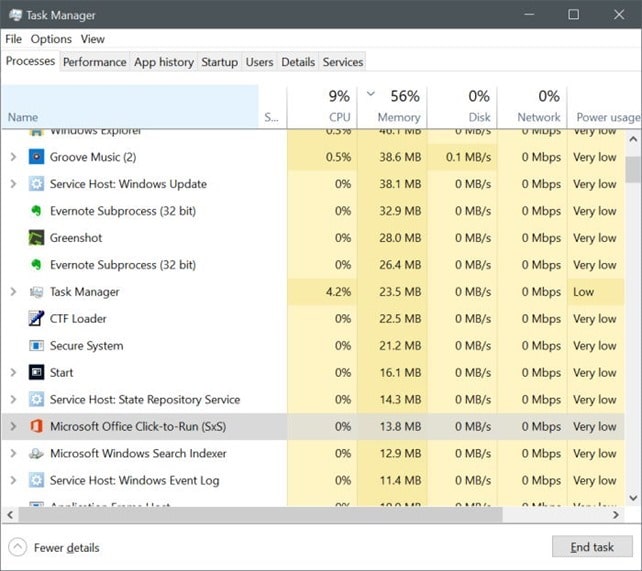Screen dimensions: 642x571
Task: Switch to the Startup tab
Action: click(219, 62)
